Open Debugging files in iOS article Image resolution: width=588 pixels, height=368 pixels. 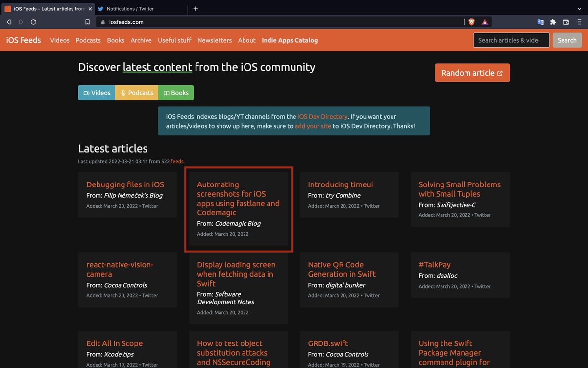125,184
